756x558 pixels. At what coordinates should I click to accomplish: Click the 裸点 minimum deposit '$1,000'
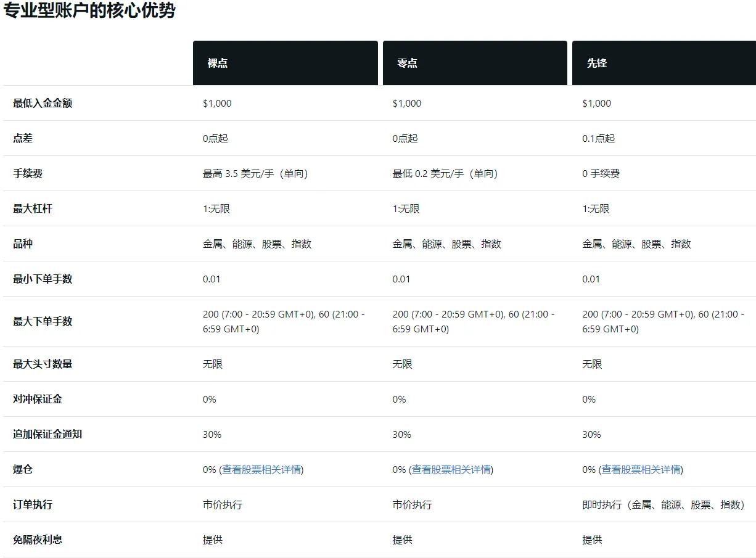tap(217, 103)
